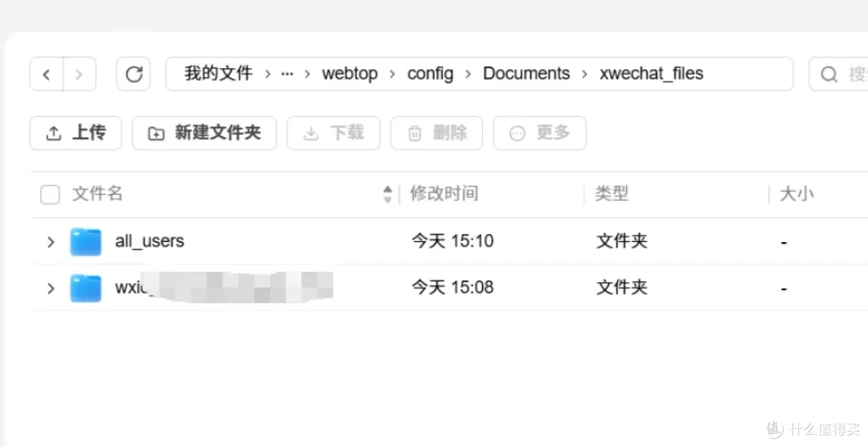Click 文件夹 type in wxid row
868x447 pixels.
[621, 288]
